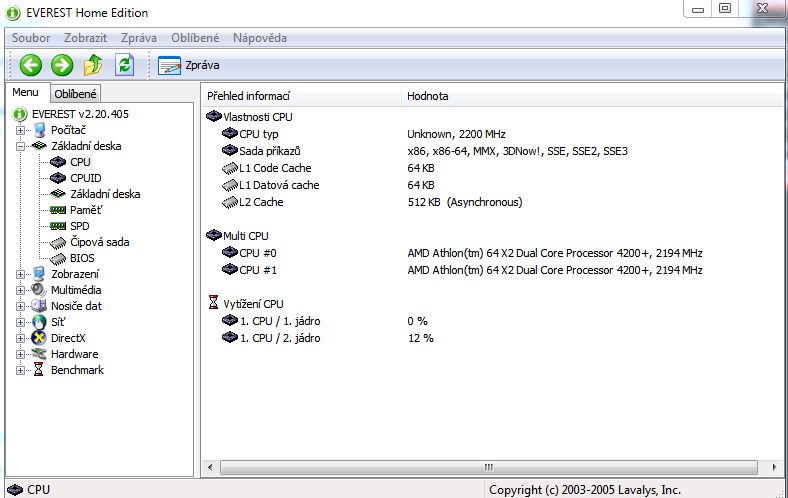Select the Paměť memory icon

click(58, 210)
